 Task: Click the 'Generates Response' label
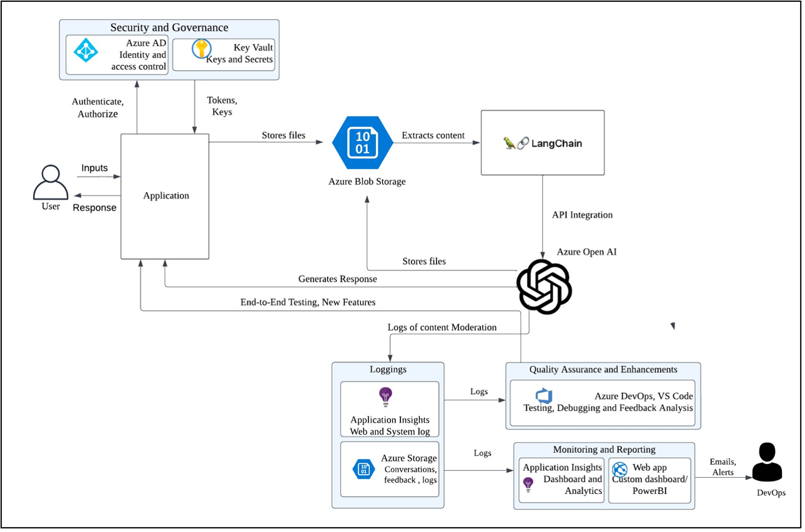coord(337,278)
